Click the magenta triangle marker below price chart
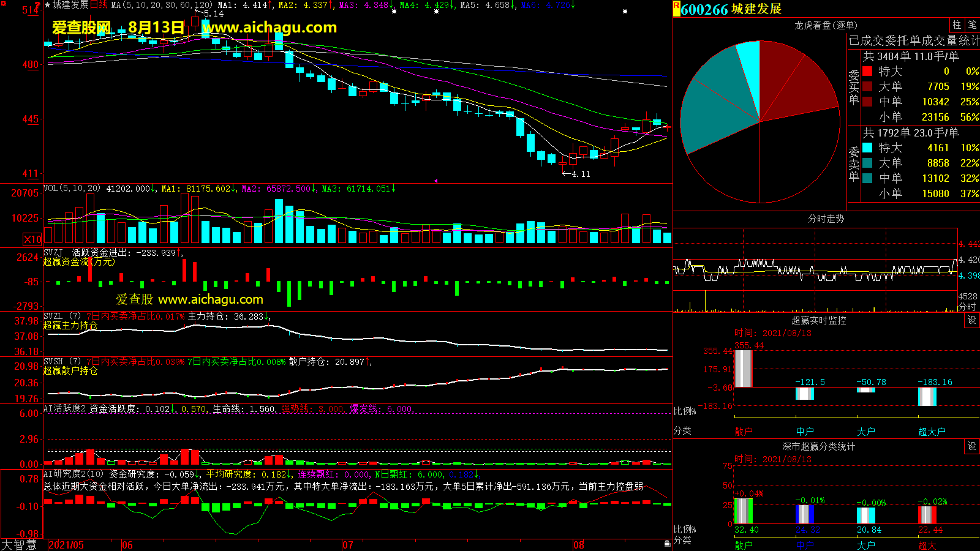The width and height of the screenshot is (980, 551). click(x=435, y=181)
